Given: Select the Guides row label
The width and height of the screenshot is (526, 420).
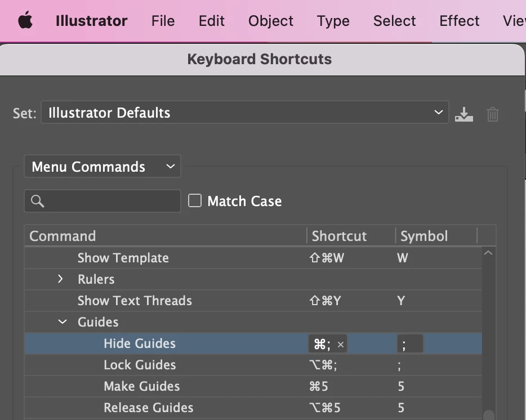Looking at the screenshot, I should [98, 322].
